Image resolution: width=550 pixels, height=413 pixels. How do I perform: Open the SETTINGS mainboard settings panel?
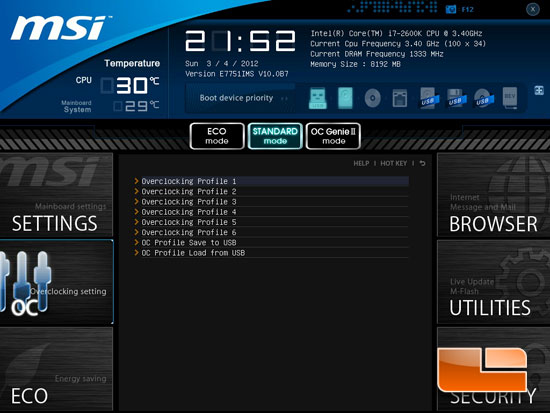point(56,195)
